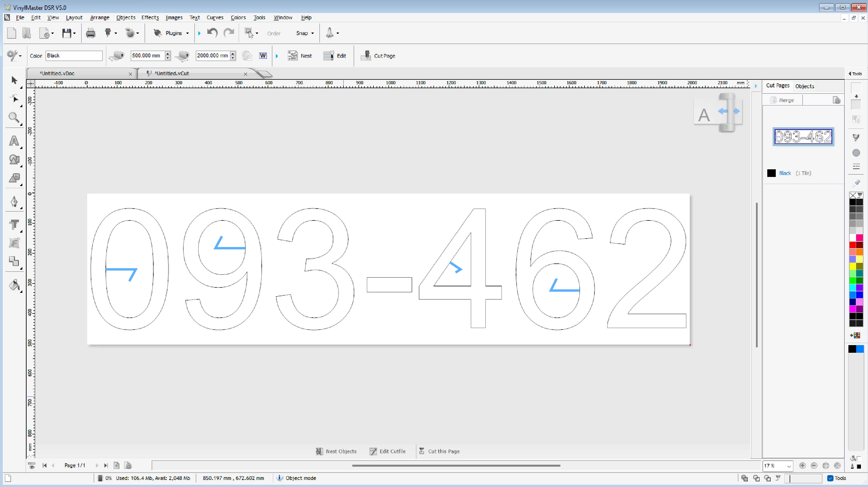868x487 pixels.
Task: Click zoom out minus icon
Action: (814, 466)
